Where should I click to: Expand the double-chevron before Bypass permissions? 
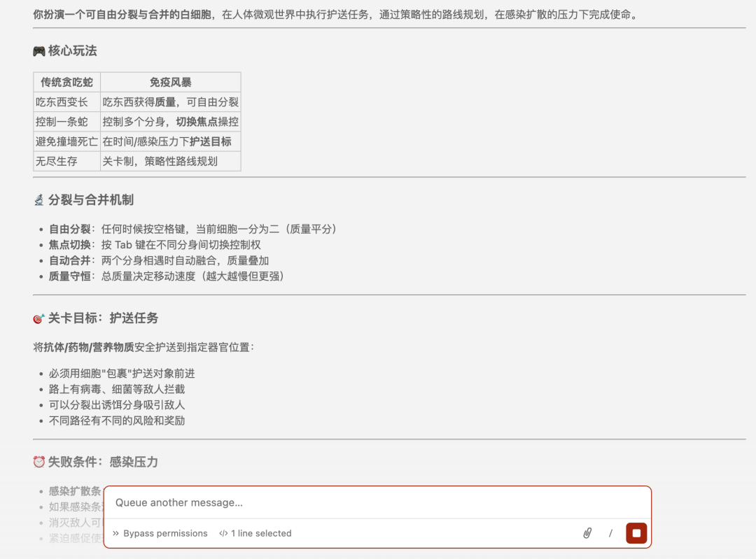pyautogui.click(x=117, y=532)
